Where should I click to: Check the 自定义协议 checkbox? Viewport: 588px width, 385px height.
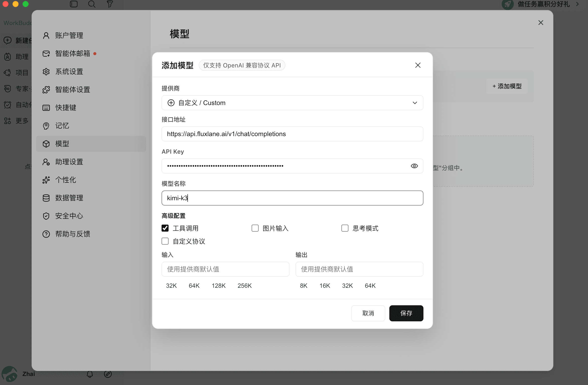165,241
